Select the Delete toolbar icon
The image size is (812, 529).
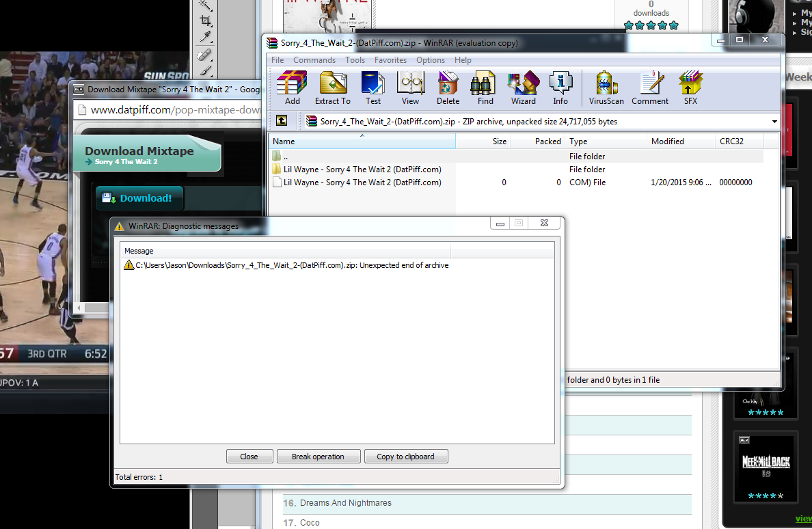pyautogui.click(x=448, y=88)
